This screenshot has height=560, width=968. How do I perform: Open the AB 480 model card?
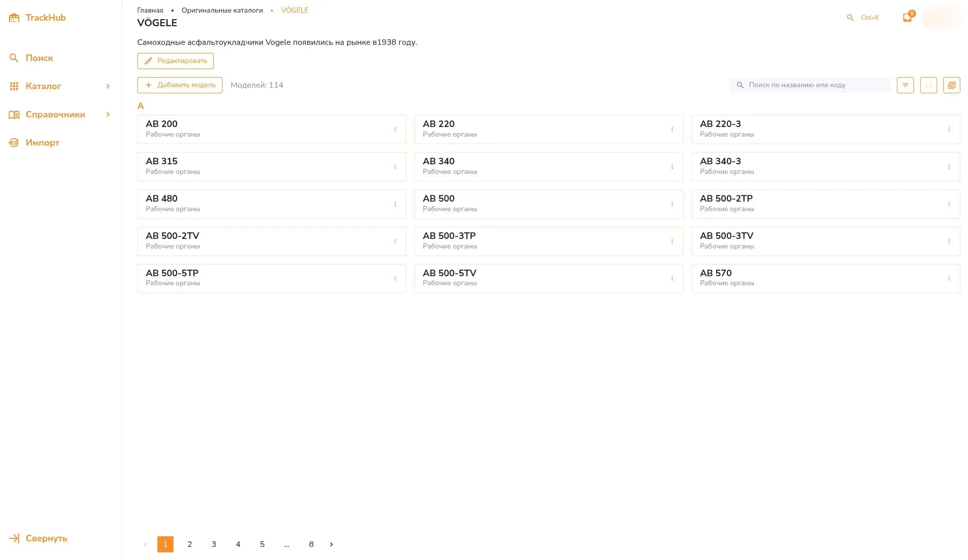[271, 204]
